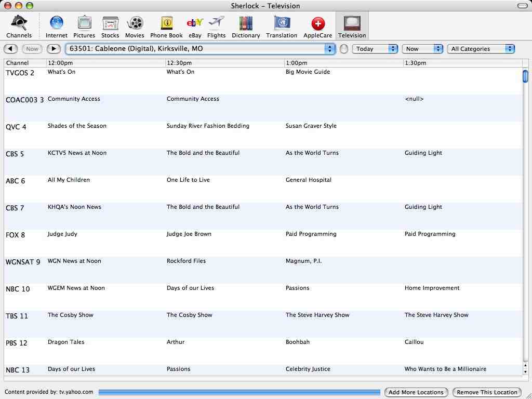Select Shades of the Season listing
Viewport: 532px width, 399px height.
point(77,126)
